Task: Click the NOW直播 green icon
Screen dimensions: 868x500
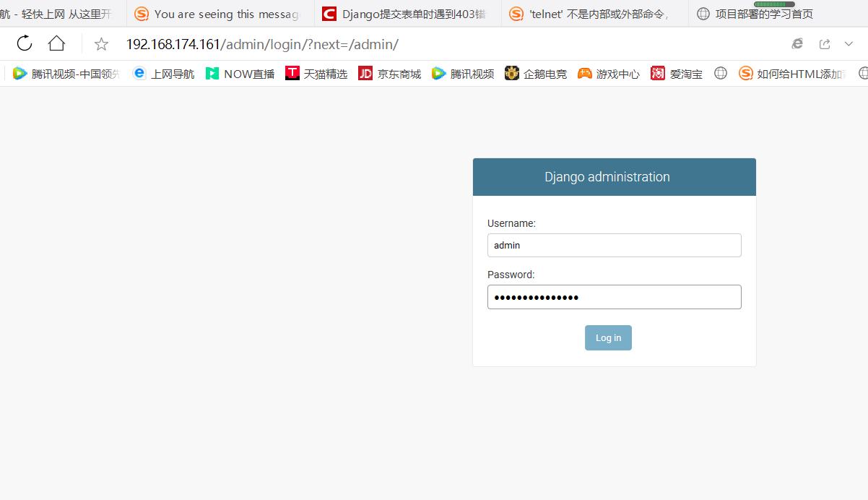Action: tap(212, 73)
